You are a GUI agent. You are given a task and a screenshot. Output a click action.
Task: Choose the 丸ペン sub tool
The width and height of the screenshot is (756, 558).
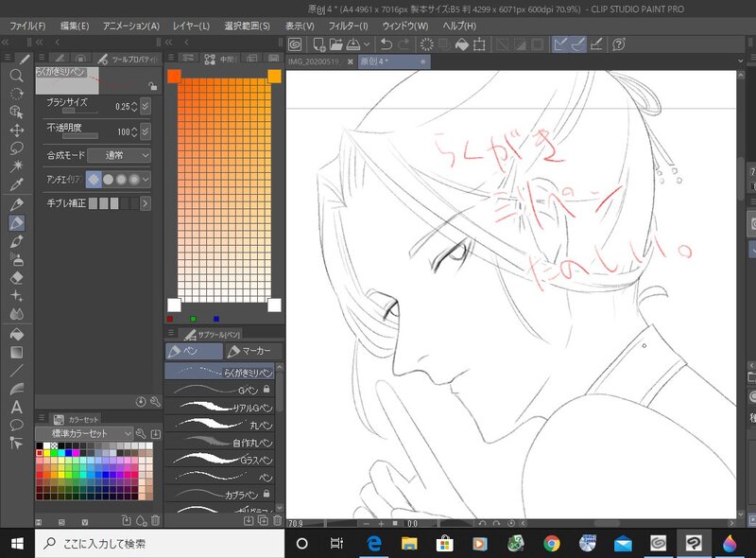pos(222,425)
